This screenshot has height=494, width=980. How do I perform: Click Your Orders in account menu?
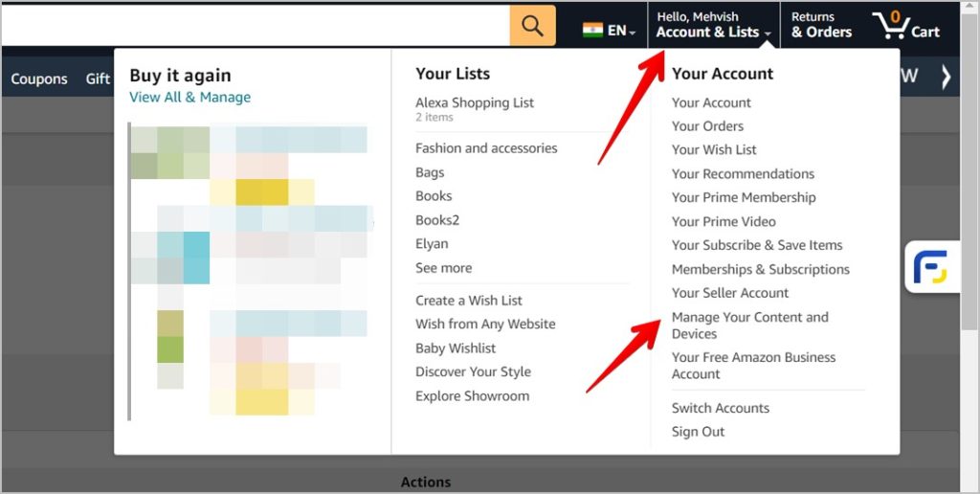[707, 125]
